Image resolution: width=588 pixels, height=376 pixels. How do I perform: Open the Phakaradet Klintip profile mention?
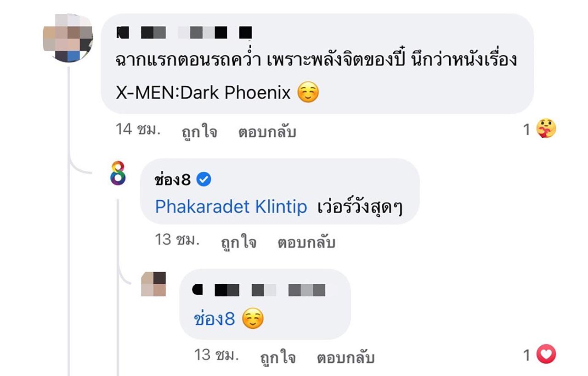click(x=231, y=207)
